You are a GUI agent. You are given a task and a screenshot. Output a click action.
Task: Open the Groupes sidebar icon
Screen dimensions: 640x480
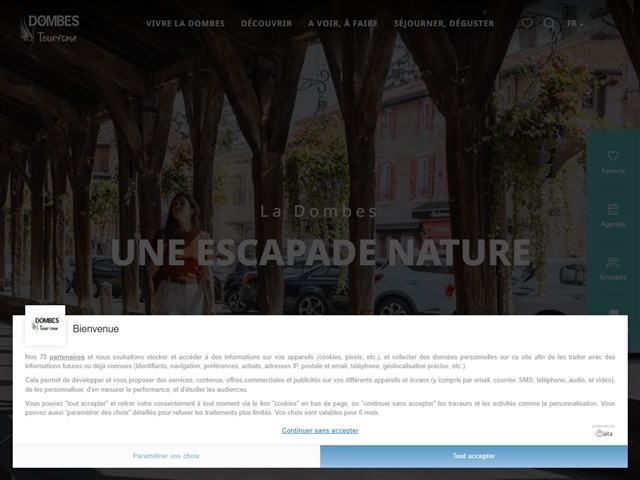tap(613, 262)
